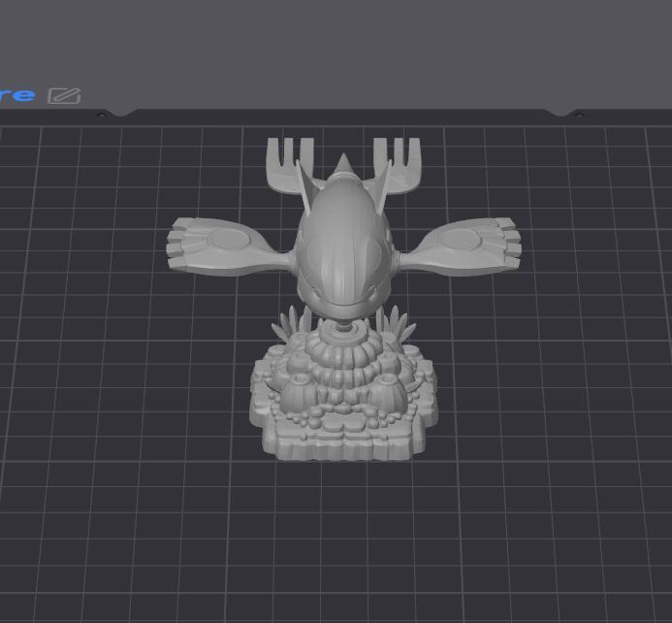The image size is (672, 623).
Task: Click the plate name edit pencil icon
Action: tap(64, 96)
